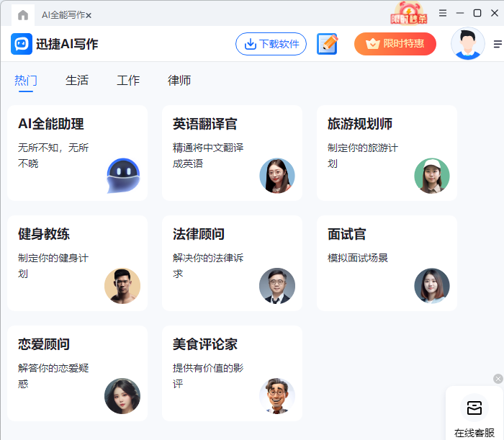504x440 pixels.
Task: Open the 律师 category tab
Action: click(x=179, y=81)
